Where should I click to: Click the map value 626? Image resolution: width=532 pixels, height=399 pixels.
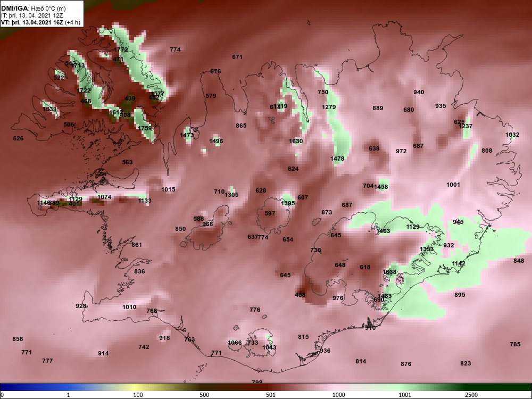point(18,138)
